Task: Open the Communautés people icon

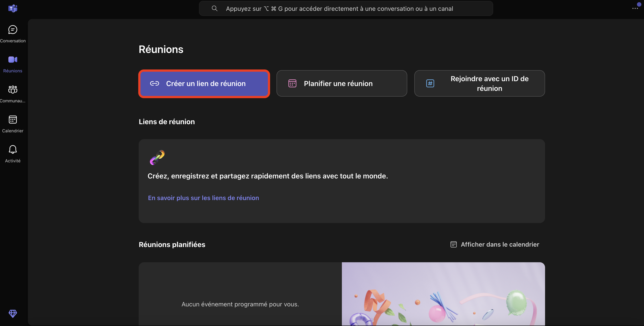Action: pos(13,90)
